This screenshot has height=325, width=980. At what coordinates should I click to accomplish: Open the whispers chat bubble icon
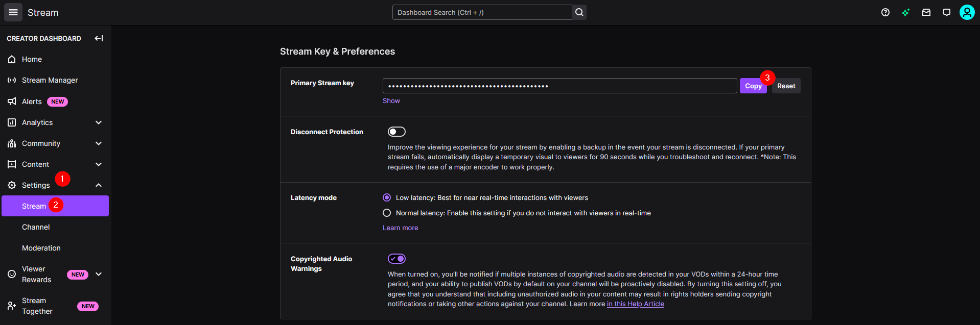coord(947,12)
